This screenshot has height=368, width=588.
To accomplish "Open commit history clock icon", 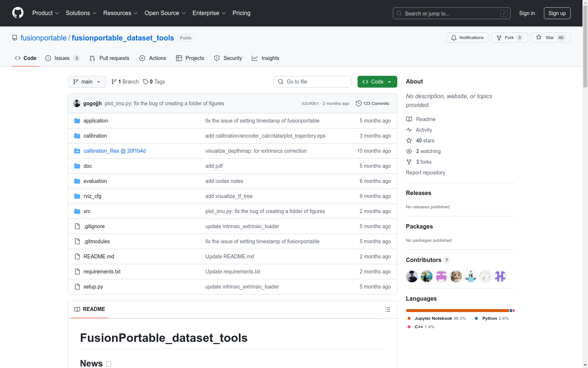I will tap(359, 103).
